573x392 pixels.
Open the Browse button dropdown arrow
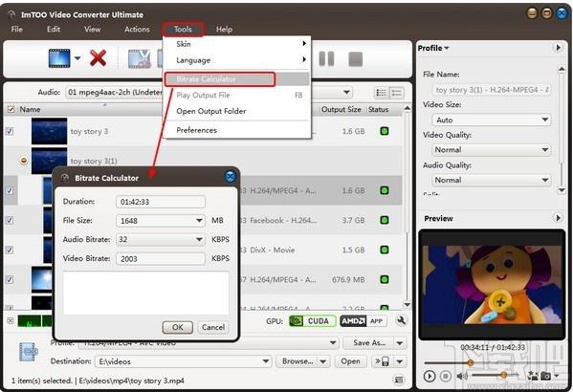click(x=323, y=361)
